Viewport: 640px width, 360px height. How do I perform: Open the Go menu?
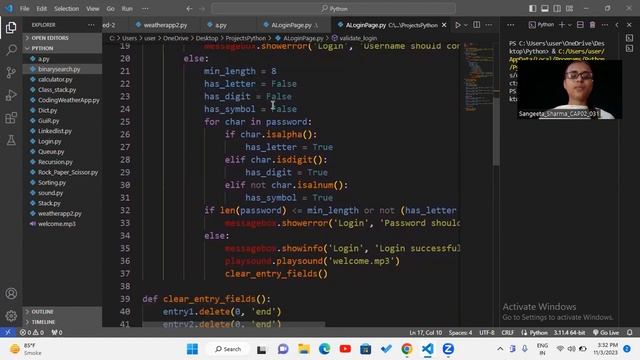[111, 8]
